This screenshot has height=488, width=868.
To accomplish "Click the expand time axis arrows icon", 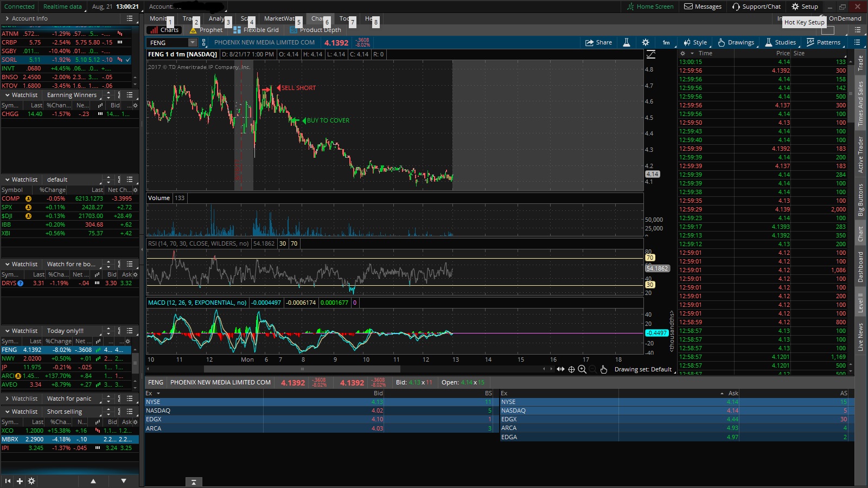I will click(x=560, y=369).
